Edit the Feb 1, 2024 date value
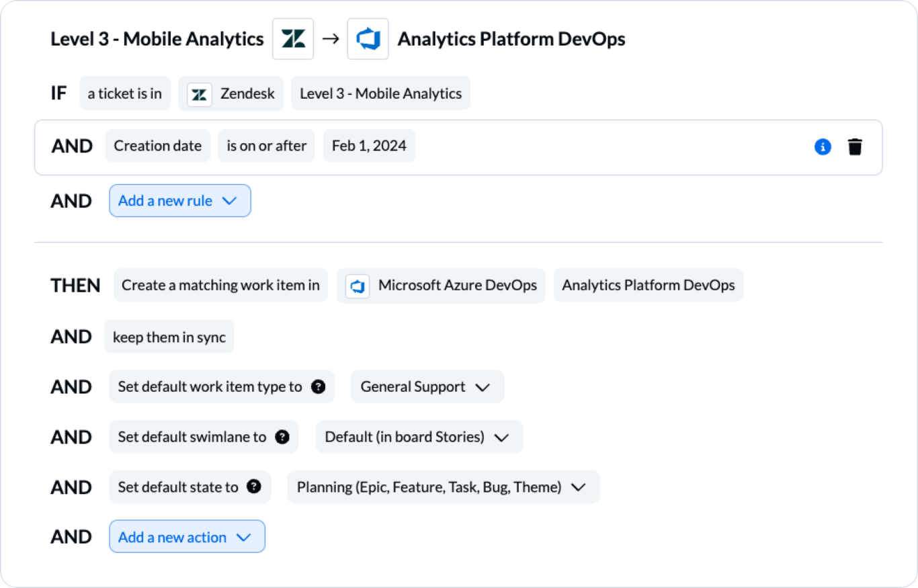The width and height of the screenshot is (918, 588). pyautogui.click(x=369, y=145)
